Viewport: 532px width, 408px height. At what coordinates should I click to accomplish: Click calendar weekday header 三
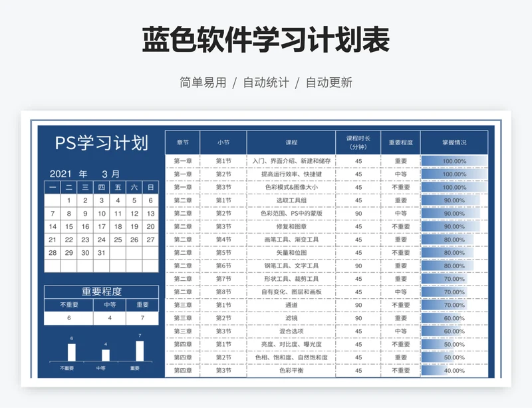click(85, 187)
